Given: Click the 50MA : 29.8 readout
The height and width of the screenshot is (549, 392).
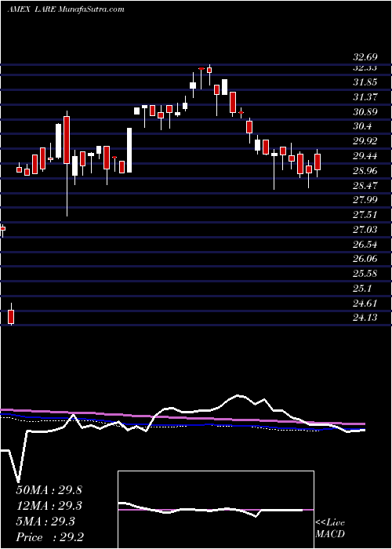Looking at the screenshot, I should pyautogui.click(x=49, y=490).
